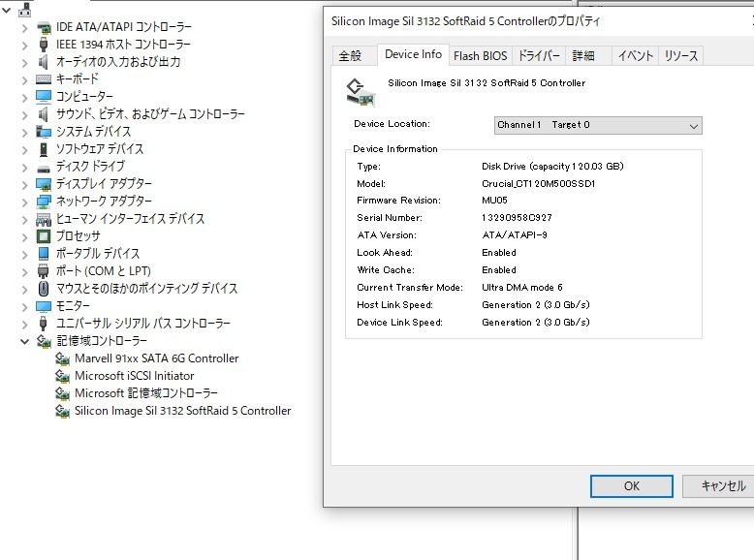Click the keyboard category icon
Image resolution: width=754 pixels, height=560 pixels.
click(x=44, y=79)
